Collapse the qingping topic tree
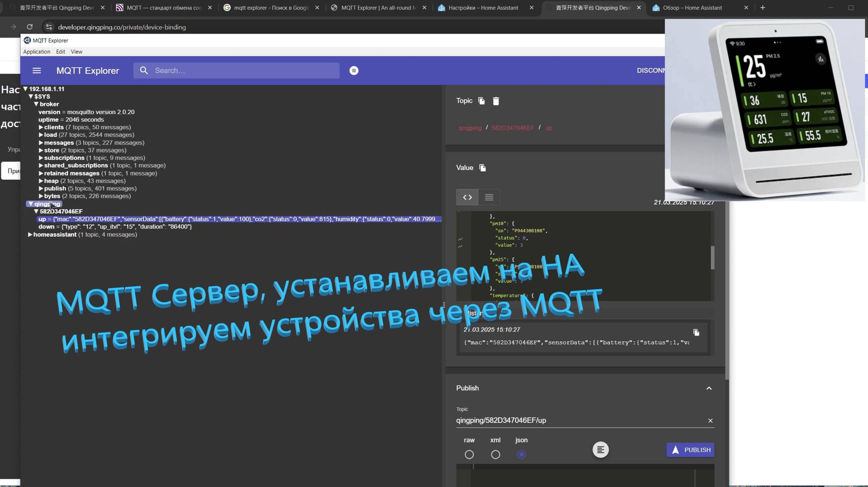The height and width of the screenshot is (487, 868). (x=30, y=204)
